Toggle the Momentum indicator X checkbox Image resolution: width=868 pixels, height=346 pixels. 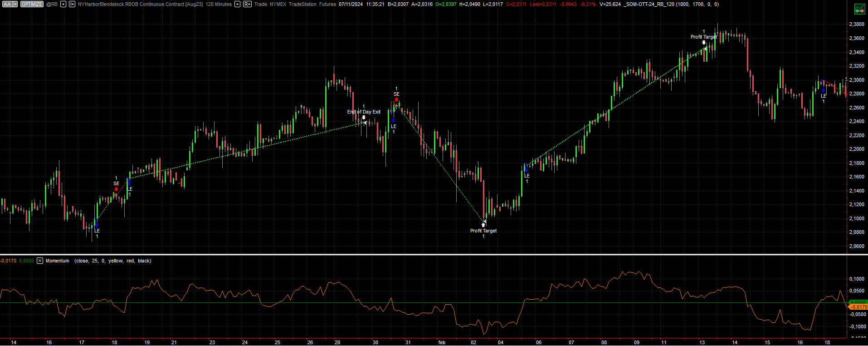point(40,261)
